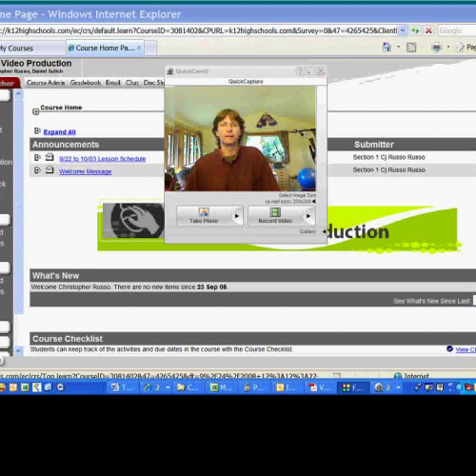This screenshot has height=476, width=476.
Task: Open the QuickCam taskbar group button
Action: click(x=387, y=387)
